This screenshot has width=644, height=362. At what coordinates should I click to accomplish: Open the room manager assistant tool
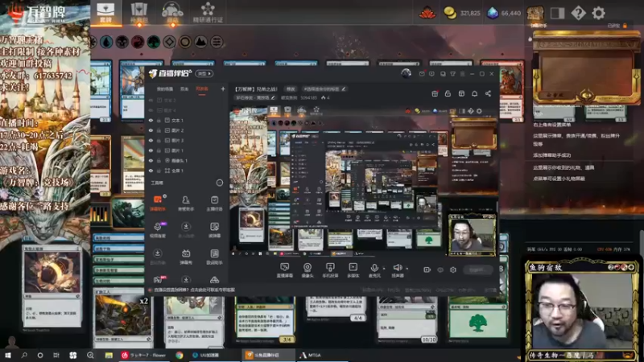point(186,204)
